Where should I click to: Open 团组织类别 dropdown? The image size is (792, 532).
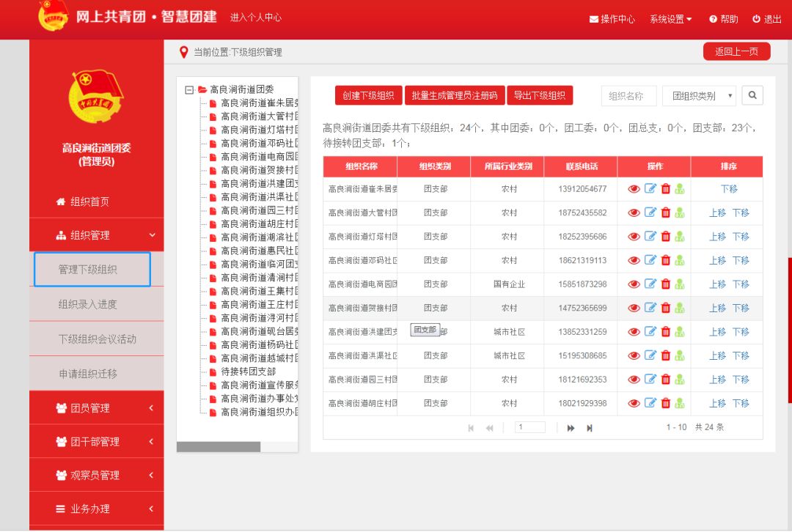click(x=699, y=96)
